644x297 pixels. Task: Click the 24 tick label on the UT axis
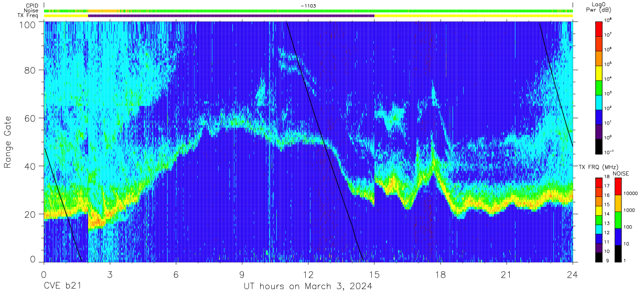pyautogui.click(x=573, y=274)
